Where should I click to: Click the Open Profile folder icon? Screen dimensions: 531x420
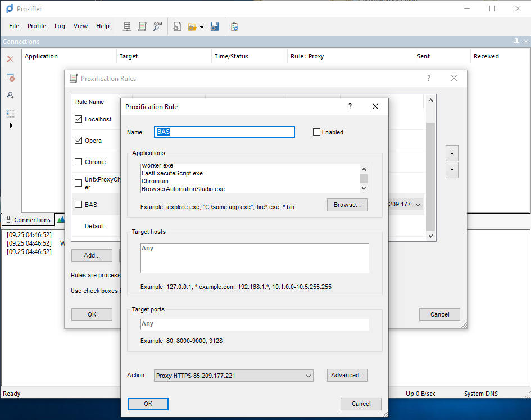coord(192,27)
